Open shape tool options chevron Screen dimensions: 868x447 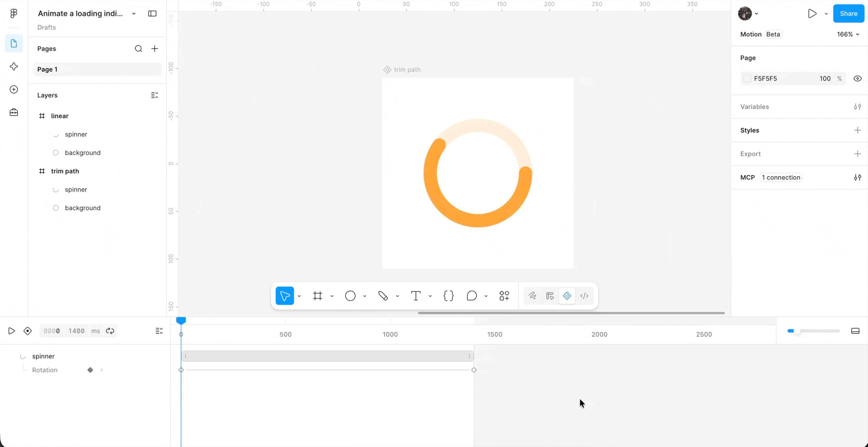pos(364,296)
